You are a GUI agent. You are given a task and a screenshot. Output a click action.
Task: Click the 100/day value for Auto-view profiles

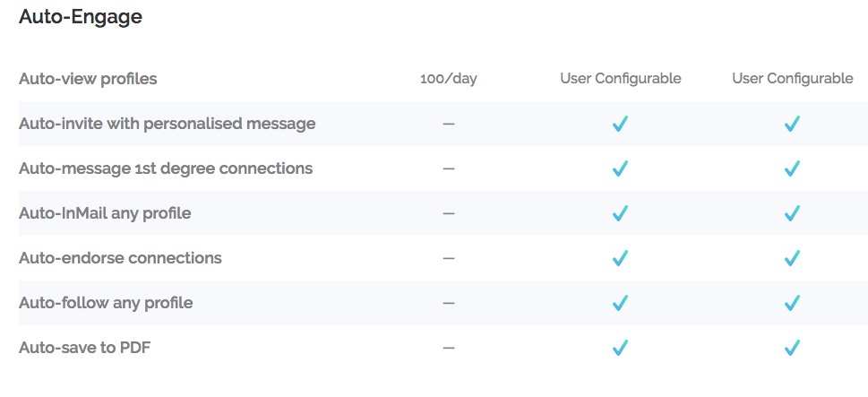coord(448,79)
